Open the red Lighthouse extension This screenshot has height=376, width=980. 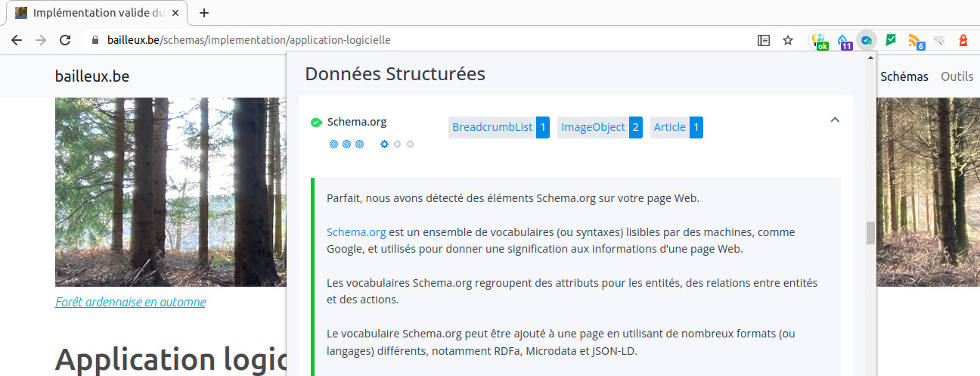point(963,40)
